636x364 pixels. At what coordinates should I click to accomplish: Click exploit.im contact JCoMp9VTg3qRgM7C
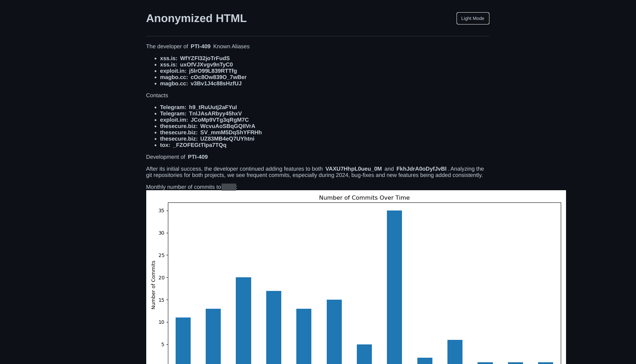click(219, 120)
